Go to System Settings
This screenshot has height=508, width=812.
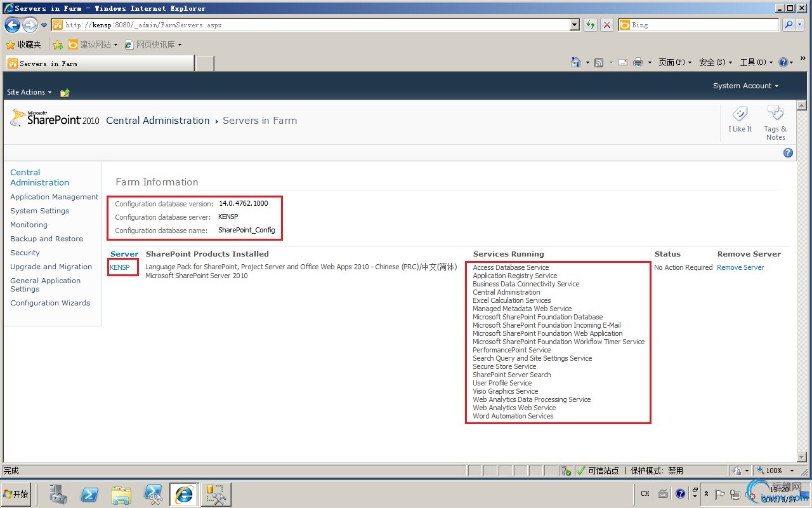click(39, 211)
